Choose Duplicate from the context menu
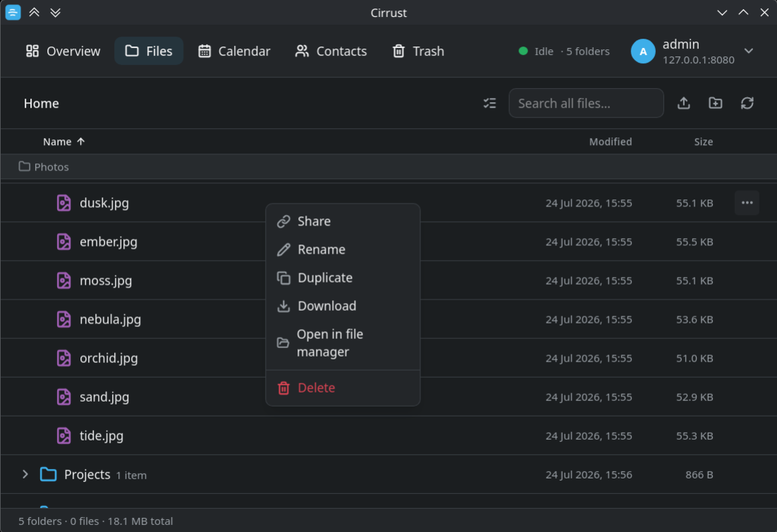The height and width of the screenshot is (532, 777). (x=343, y=278)
